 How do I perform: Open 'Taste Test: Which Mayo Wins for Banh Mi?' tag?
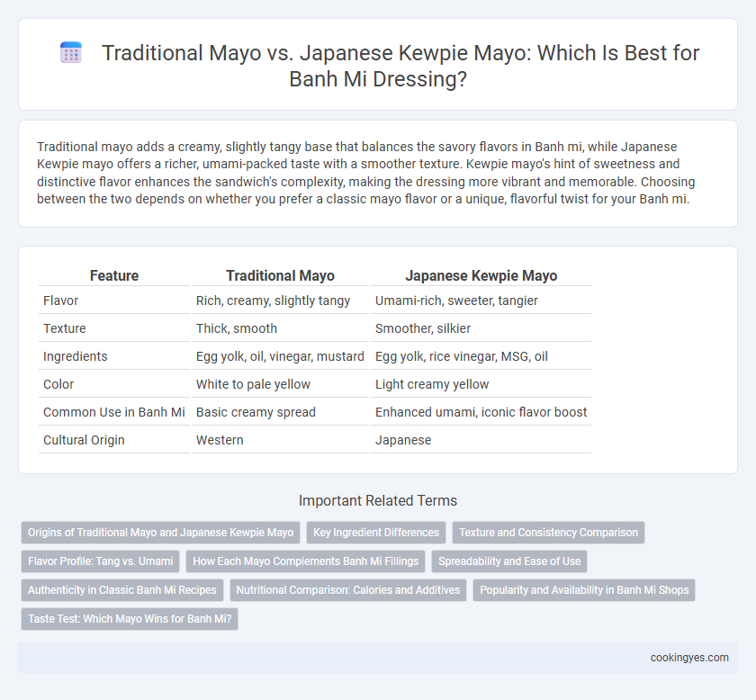(x=130, y=619)
